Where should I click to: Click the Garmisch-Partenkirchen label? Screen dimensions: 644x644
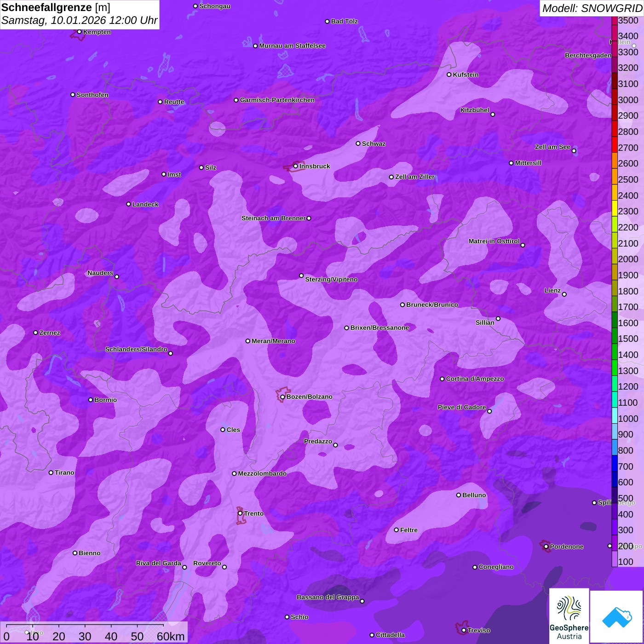(277, 100)
